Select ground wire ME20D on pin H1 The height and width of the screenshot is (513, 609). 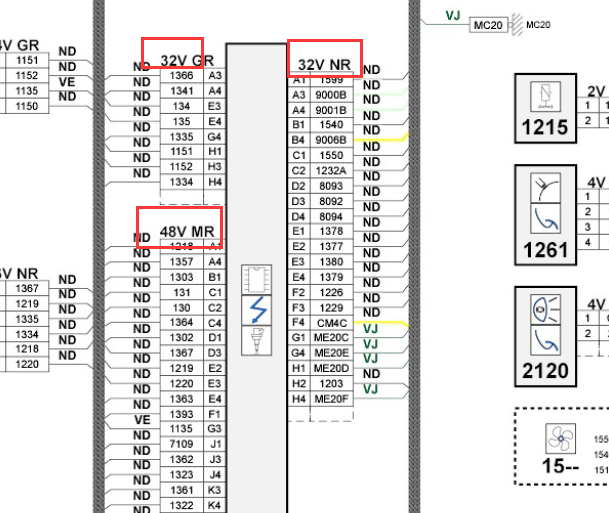(x=331, y=368)
